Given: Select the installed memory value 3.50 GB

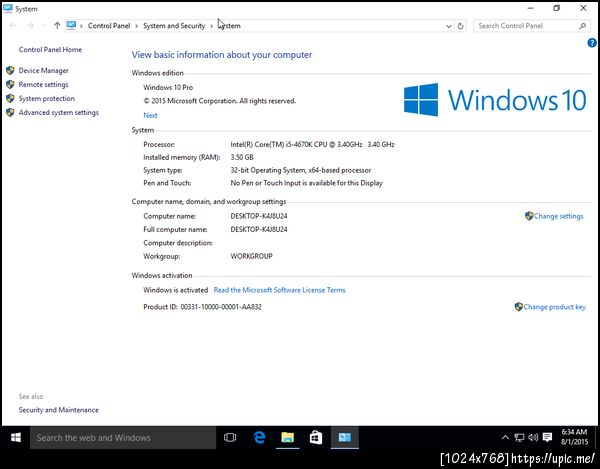Looking at the screenshot, I should click(242, 157).
